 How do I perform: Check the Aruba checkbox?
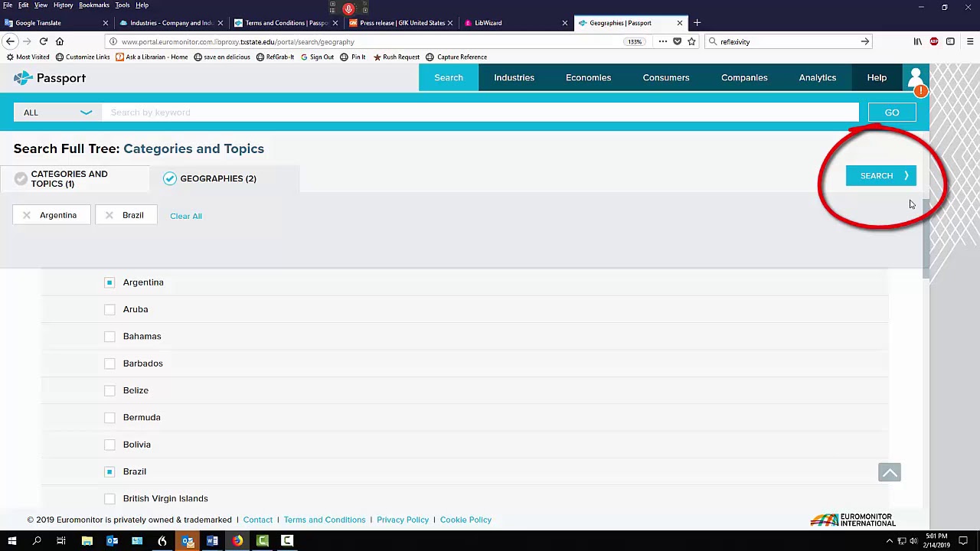click(x=109, y=309)
